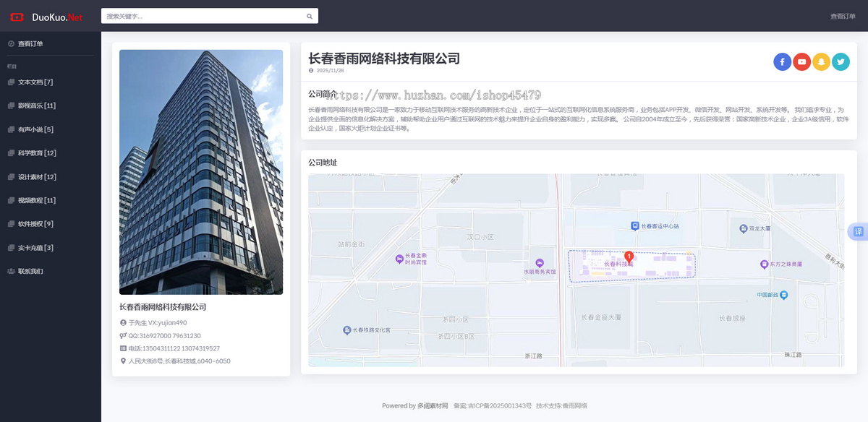868x422 pixels.
Task: Click the 浙江路 road label
Action: (533, 356)
